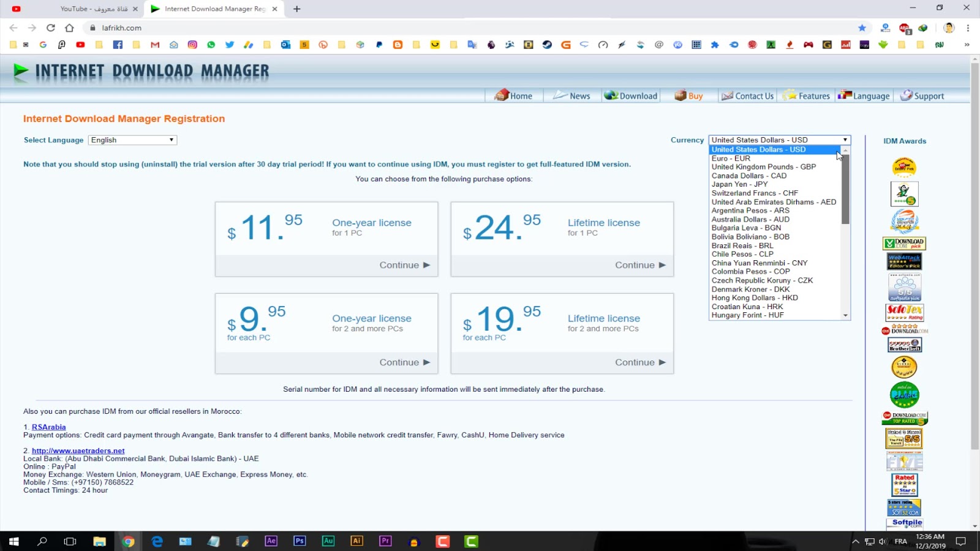This screenshot has width=980, height=551.
Task: Click the SofoTex rating award badge
Action: (905, 312)
